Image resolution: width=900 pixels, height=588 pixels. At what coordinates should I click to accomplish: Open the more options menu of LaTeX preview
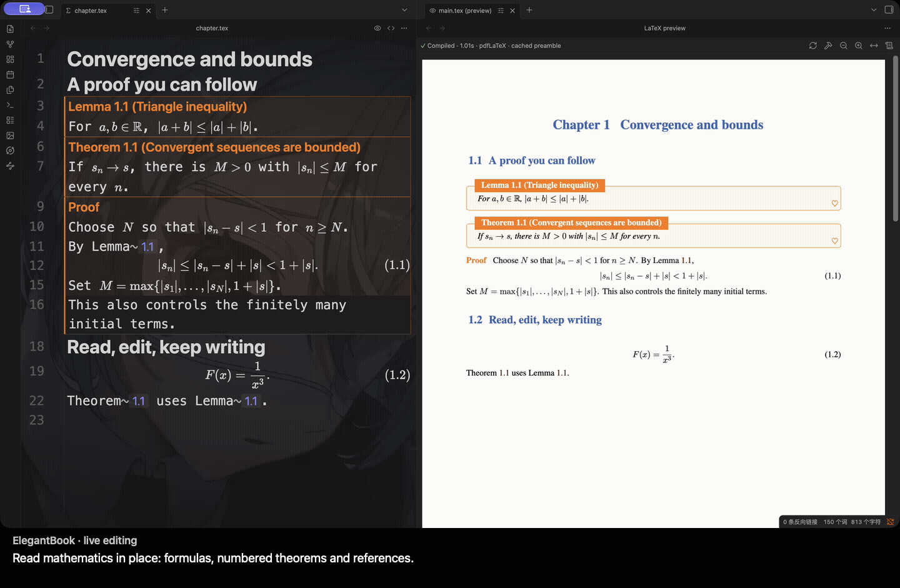[887, 28]
